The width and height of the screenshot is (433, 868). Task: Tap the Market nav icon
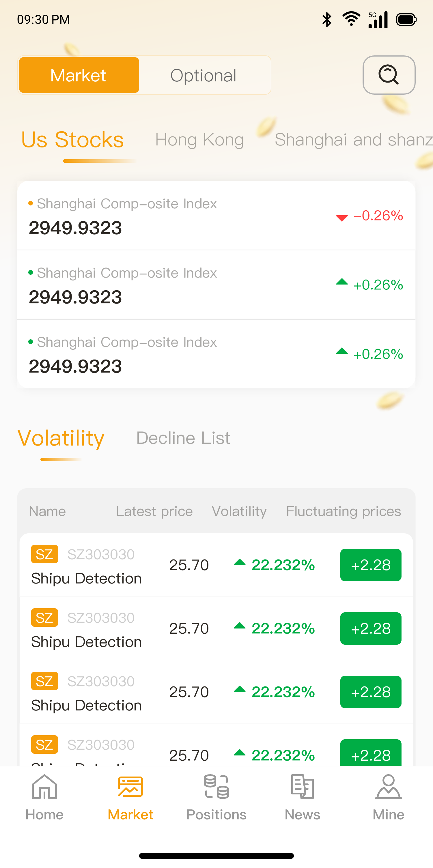pyautogui.click(x=130, y=787)
